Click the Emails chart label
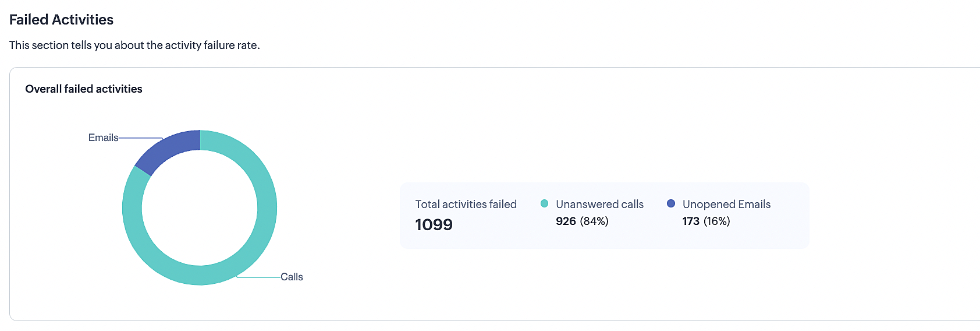The height and width of the screenshot is (331, 980). (x=103, y=138)
